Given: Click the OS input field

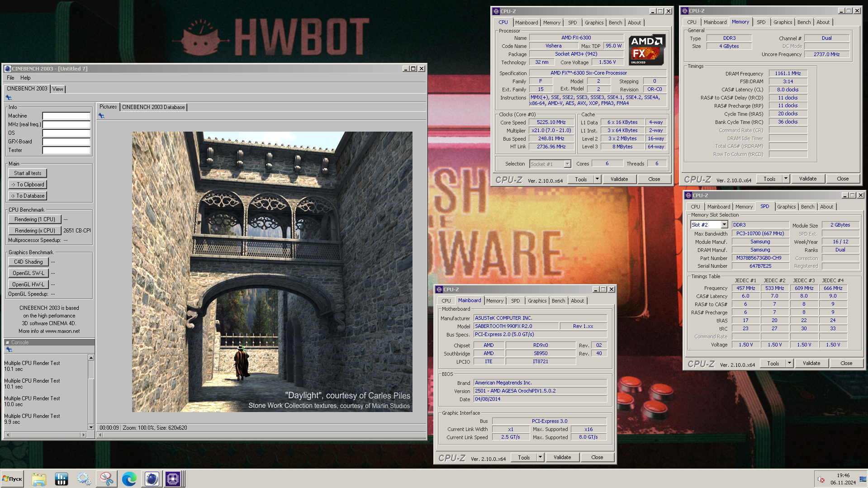Looking at the screenshot, I should coord(66,133).
